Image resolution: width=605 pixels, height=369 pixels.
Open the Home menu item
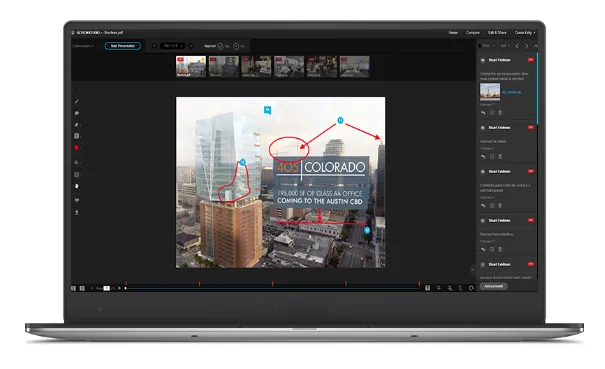tap(453, 33)
